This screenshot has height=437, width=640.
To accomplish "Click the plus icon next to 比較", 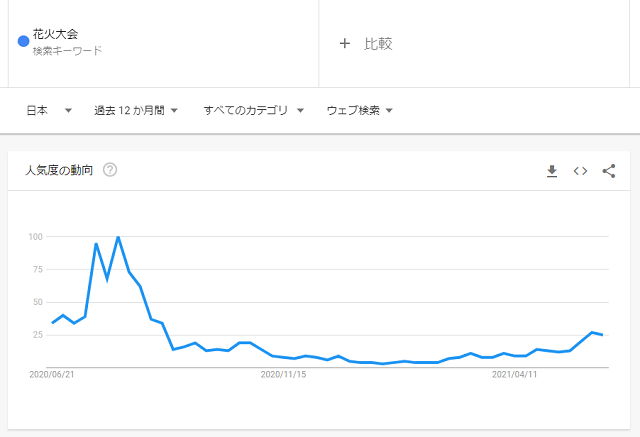I will coord(344,43).
